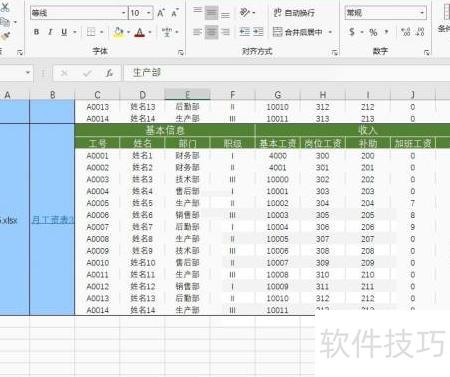Viewport: 450px width, 377px height.
Task: Expand the underline style arrow
Action: 75,32
